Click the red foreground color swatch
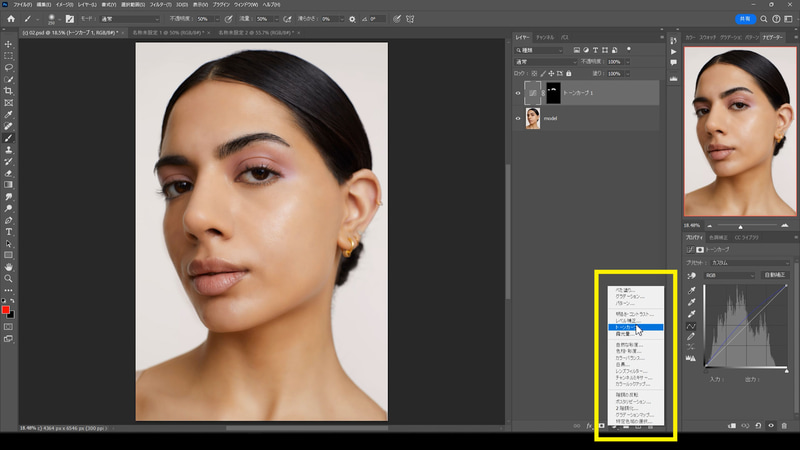This screenshot has width=800, height=450. click(x=7, y=310)
